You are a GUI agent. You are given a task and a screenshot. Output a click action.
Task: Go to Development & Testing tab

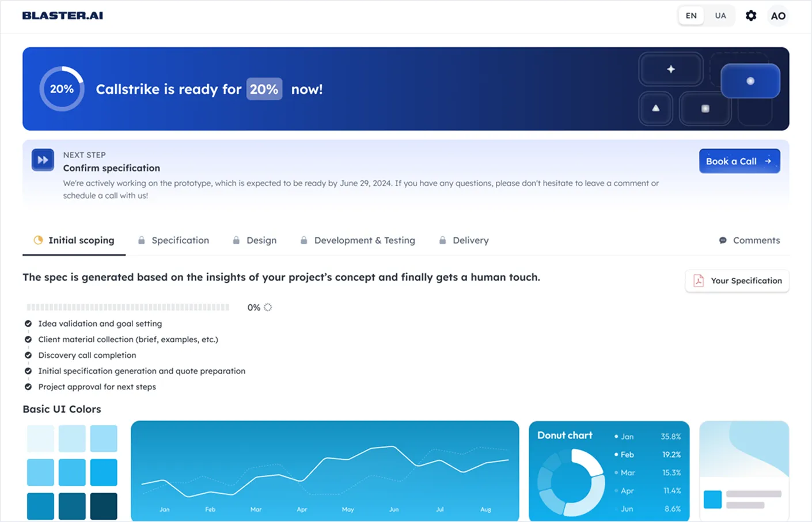tap(358, 240)
